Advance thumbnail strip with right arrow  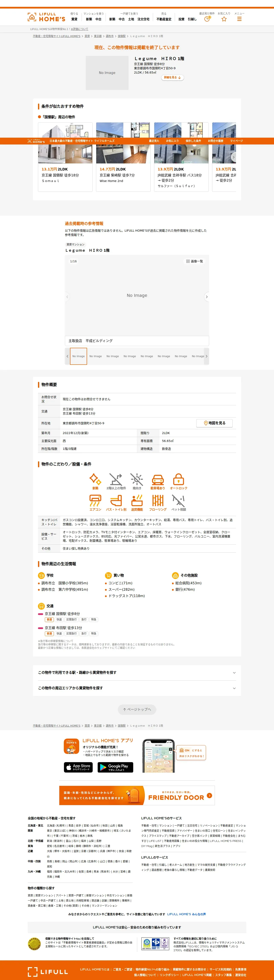207,356
